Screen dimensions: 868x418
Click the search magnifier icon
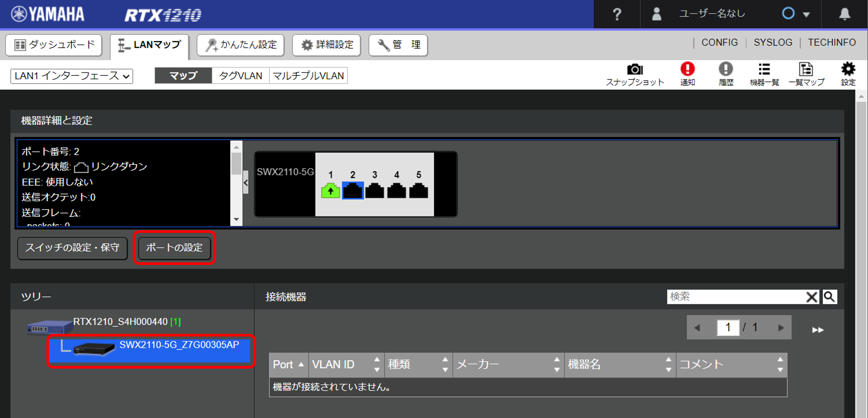(x=829, y=297)
